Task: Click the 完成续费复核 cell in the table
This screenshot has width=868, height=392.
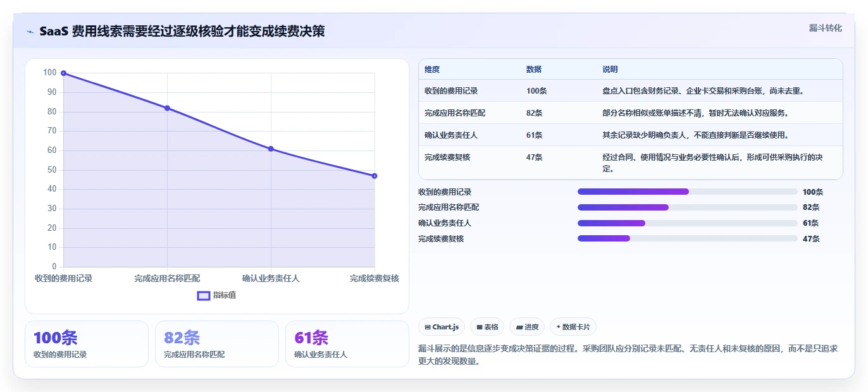Action: (x=447, y=157)
